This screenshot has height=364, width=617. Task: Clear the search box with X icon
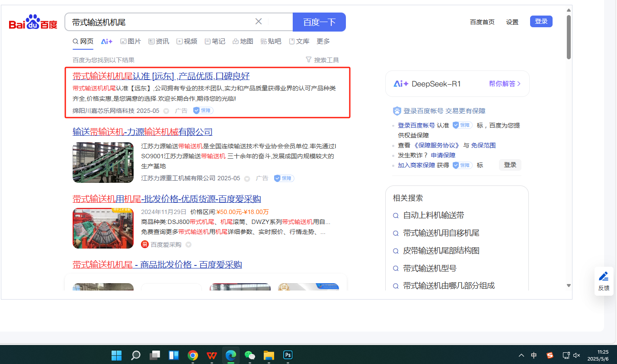pyautogui.click(x=259, y=22)
